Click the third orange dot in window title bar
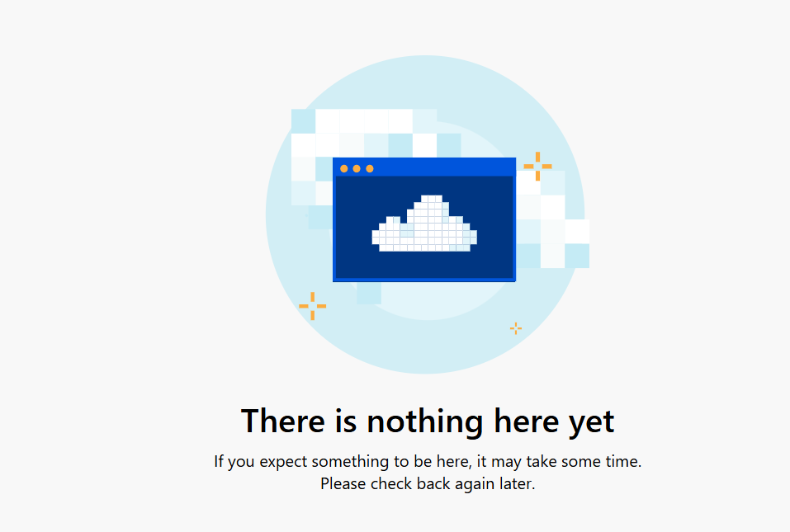 click(370, 168)
